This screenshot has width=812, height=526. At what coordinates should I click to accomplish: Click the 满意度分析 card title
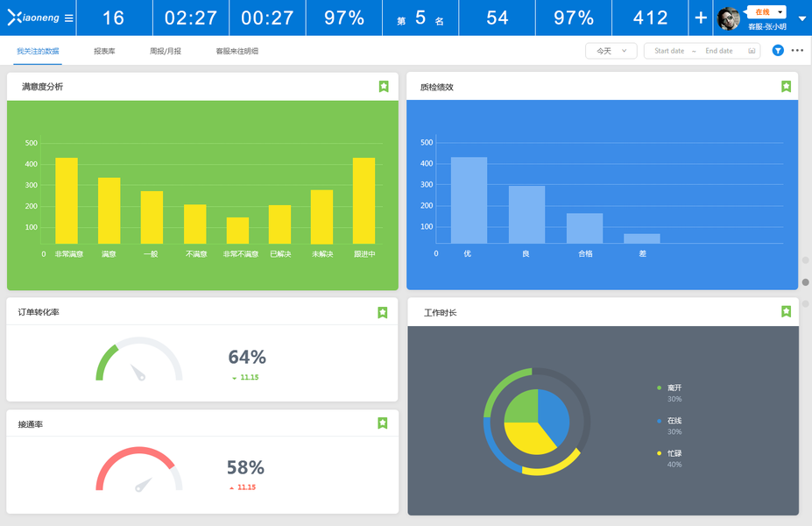(x=42, y=87)
